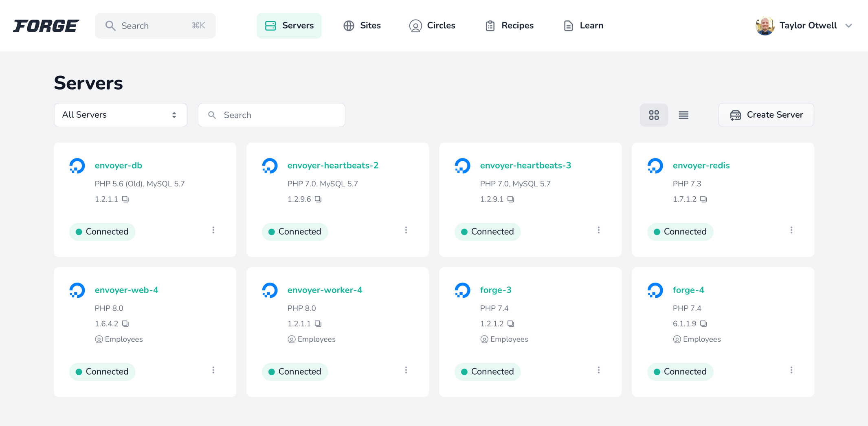Copy IP address 1.2.1.1 of envoyer-worker-4
The width and height of the screenshot is (868, 426).
coord(318,324)
